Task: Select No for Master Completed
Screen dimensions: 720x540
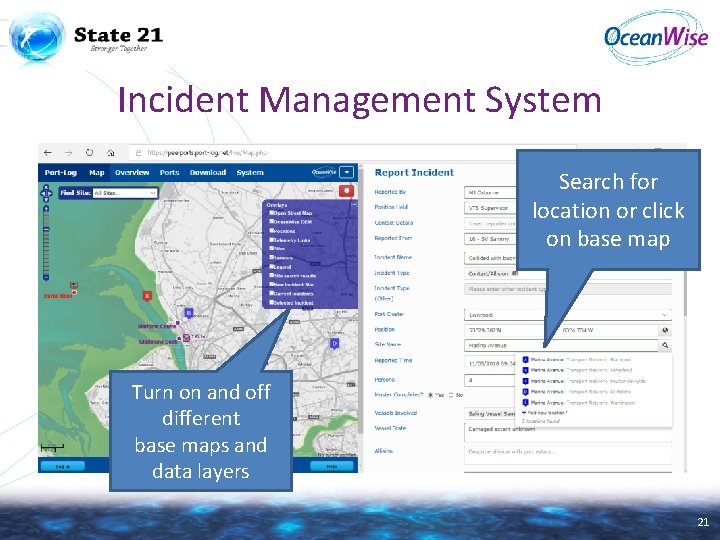Action: (x=451, y=395)
